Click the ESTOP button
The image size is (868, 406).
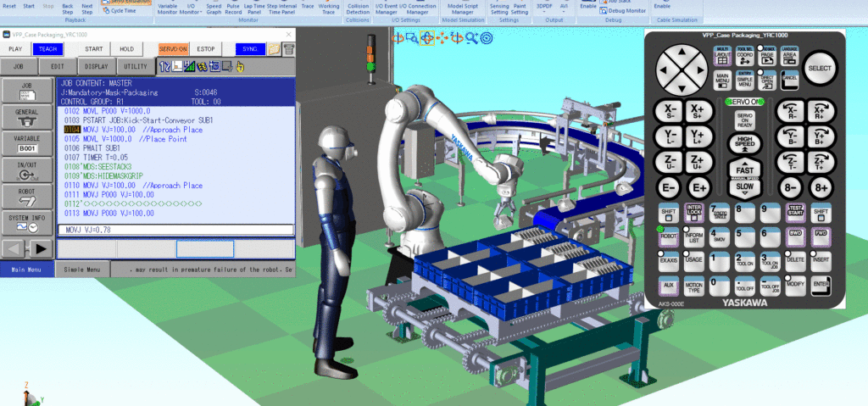click(206, 49)
